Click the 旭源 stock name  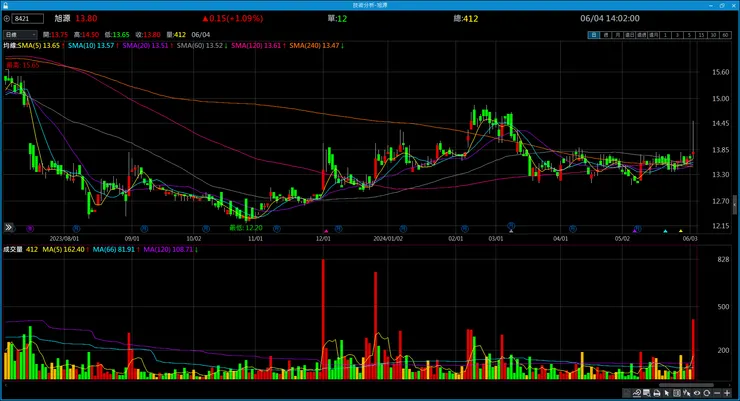tap(62, 18)
